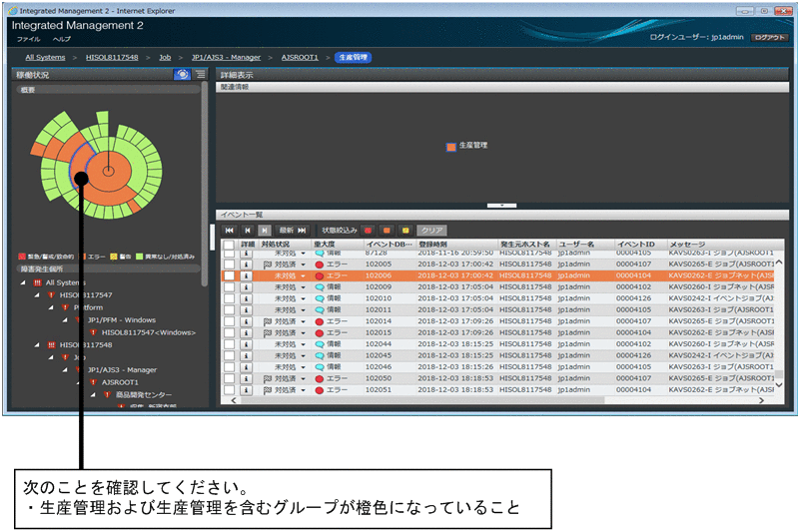Viewport: 802px width, 532px height.
Task: Navigate to Job breadcrumb link
Action: (165, 57)
